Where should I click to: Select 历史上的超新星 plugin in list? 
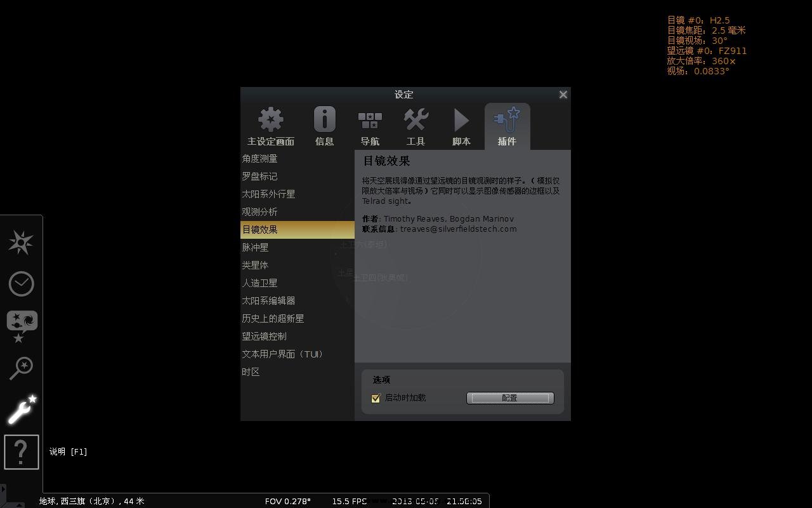point(298,319)
